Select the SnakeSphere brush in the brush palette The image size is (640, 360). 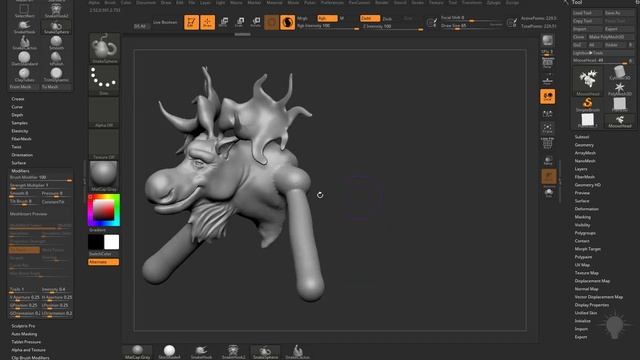pos(56,27)
